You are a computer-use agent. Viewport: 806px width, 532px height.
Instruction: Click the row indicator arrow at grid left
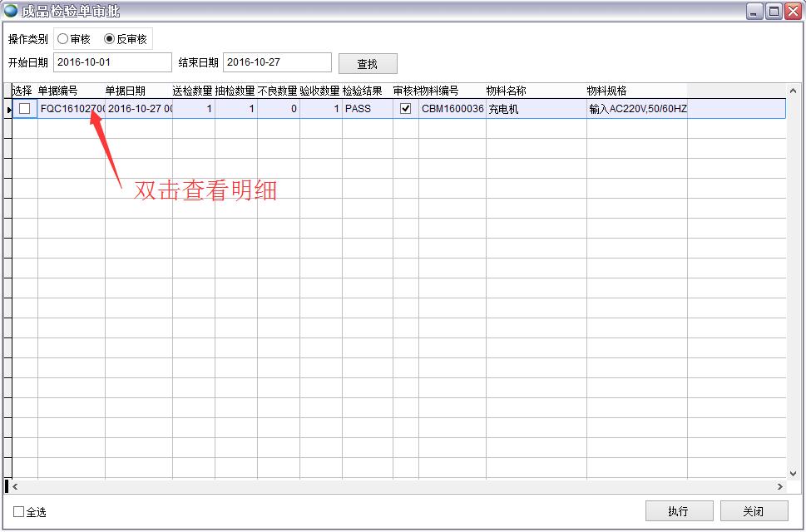click(7, 109)
